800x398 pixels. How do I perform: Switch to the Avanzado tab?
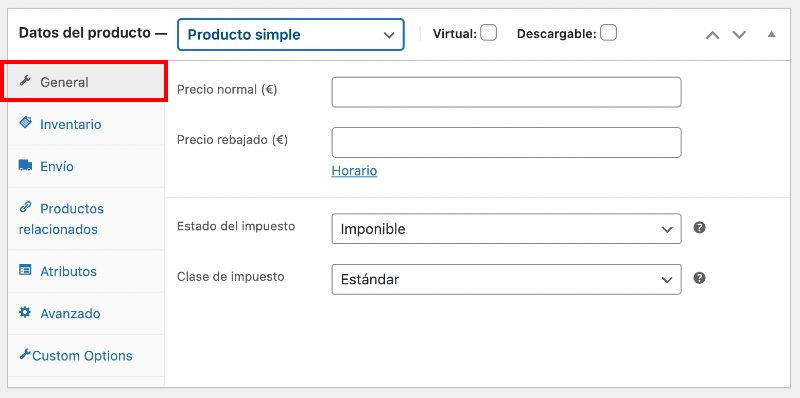(86, 313)
